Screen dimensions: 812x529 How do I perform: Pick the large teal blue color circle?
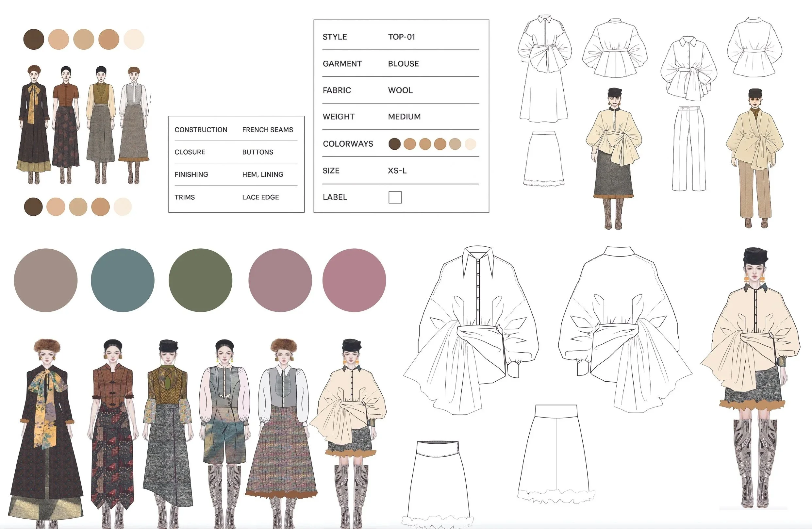(x=123, y=280)
